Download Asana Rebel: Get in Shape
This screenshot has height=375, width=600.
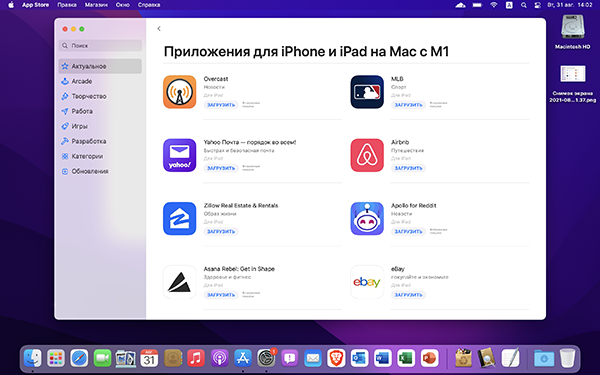tap(221, 295)
